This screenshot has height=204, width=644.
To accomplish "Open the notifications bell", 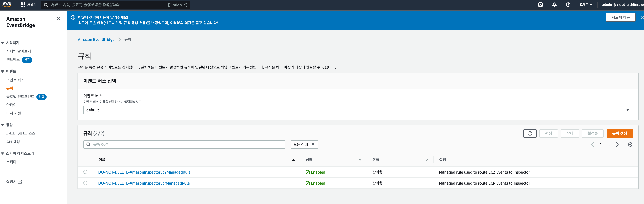I will tap(554, 5).
